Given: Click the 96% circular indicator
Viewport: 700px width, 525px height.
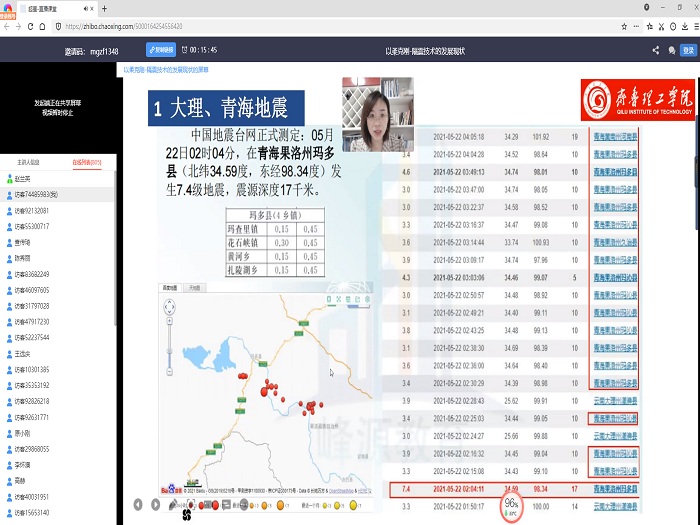Looking at the screenshot, I should click(511, 504).
